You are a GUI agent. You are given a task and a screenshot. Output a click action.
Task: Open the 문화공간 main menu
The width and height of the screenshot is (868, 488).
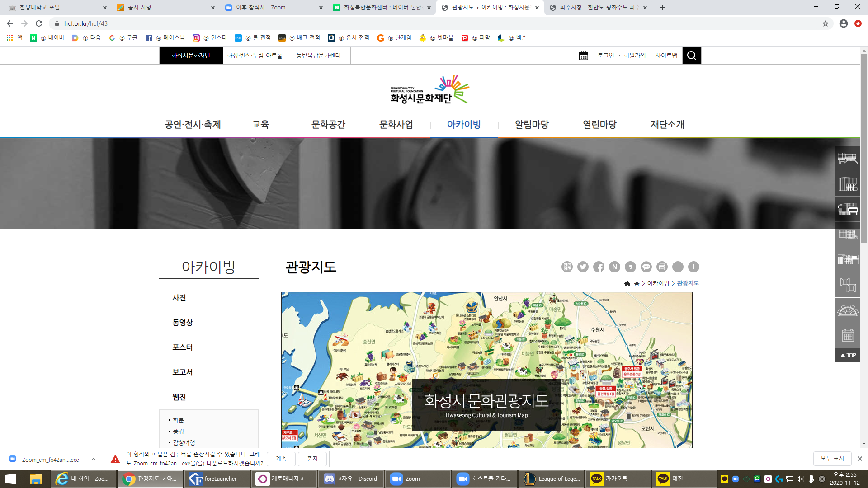(328, 125)
